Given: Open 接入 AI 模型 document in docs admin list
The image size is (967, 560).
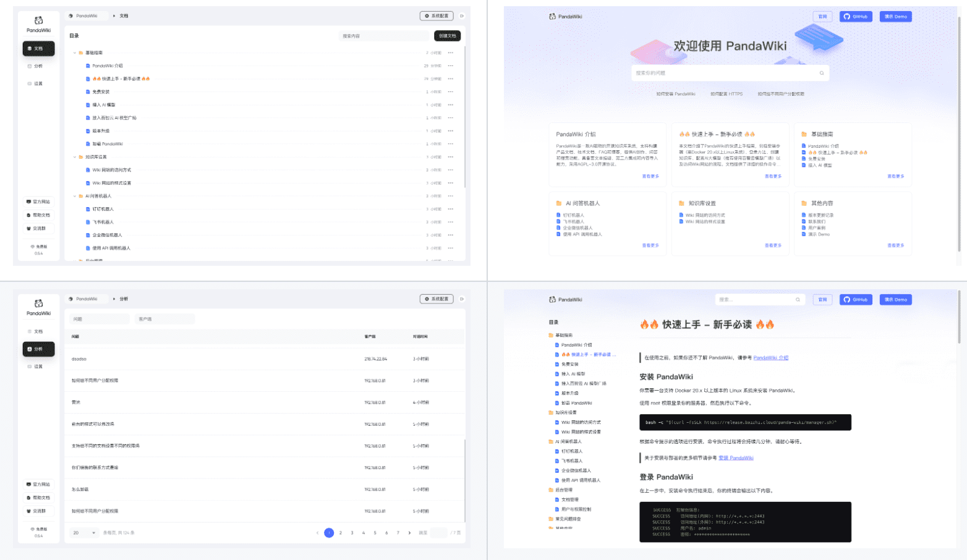Looking at the screenshot, I should point(104,105).
